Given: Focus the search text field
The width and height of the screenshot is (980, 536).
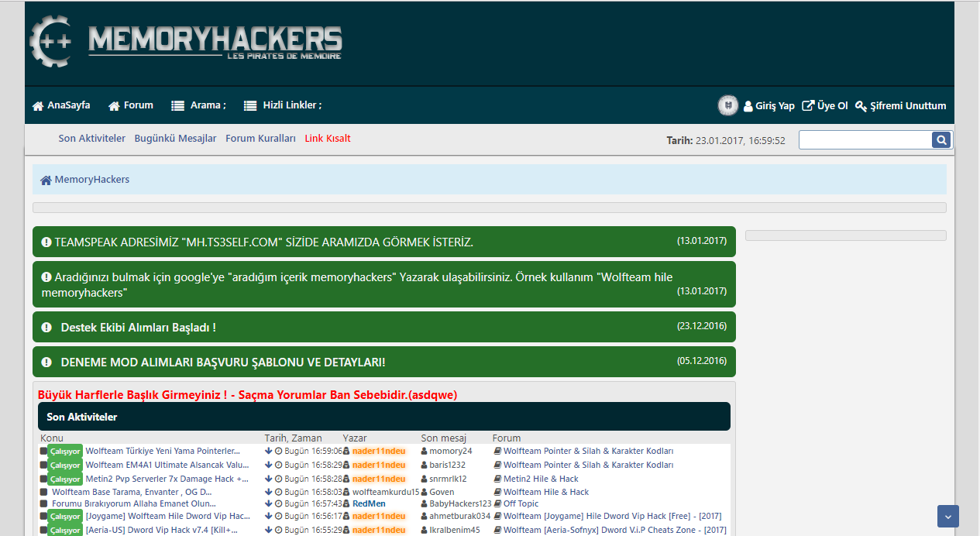Looking at the screenshot, I should [x=865, y=140].
